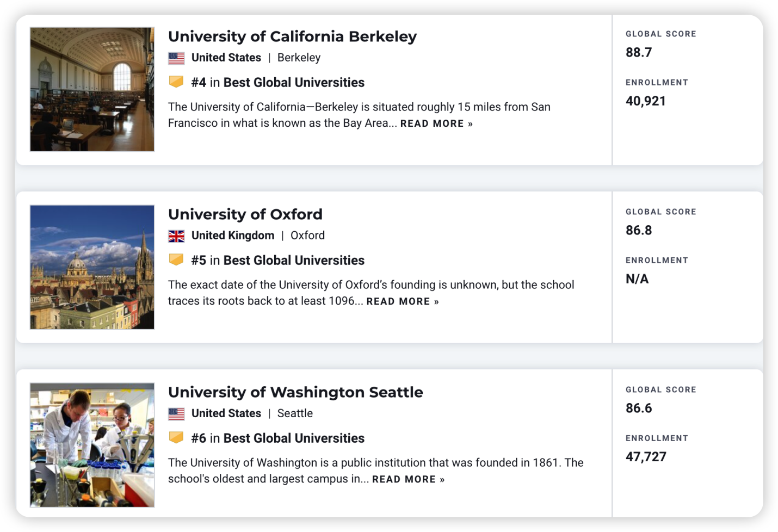Viewport: 778px width, 532px height.
Task: Click READ MORE for Washington description
Action: coord(408,479)
